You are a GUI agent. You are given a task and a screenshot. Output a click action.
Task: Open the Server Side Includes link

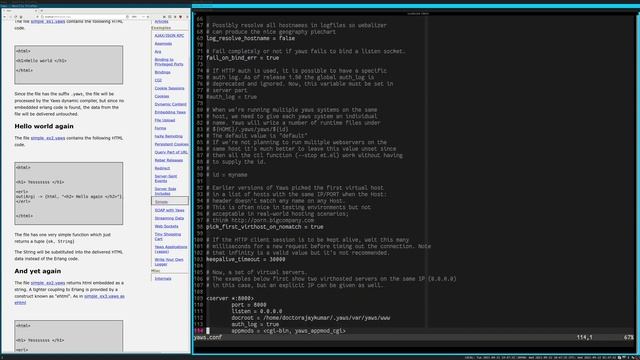(165, 191)
